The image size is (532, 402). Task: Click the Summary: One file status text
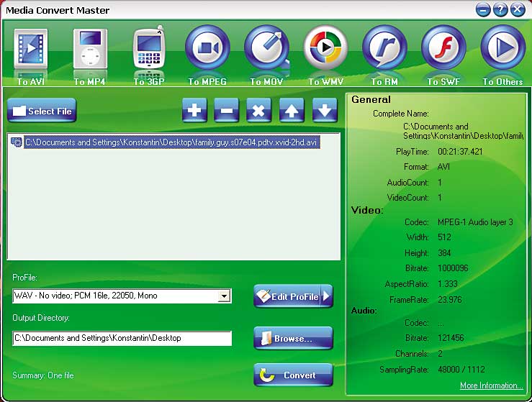point(43,375)
